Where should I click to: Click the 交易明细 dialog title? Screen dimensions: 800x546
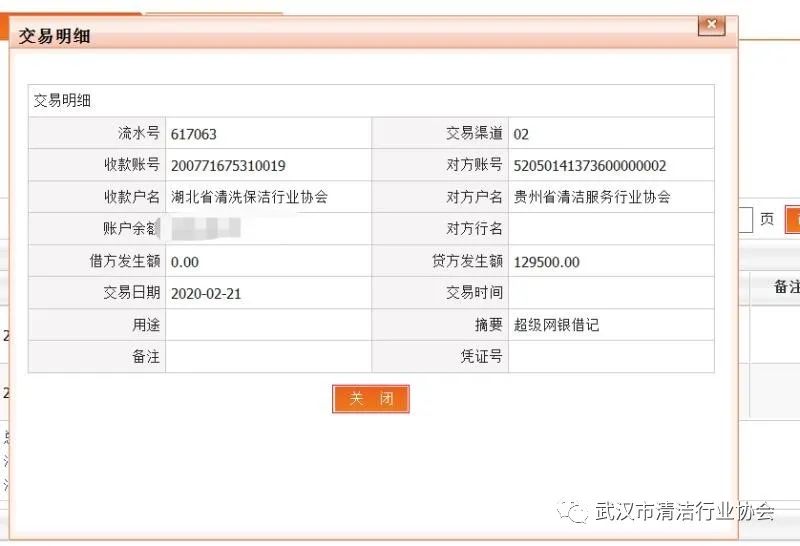tap(55, 36)
